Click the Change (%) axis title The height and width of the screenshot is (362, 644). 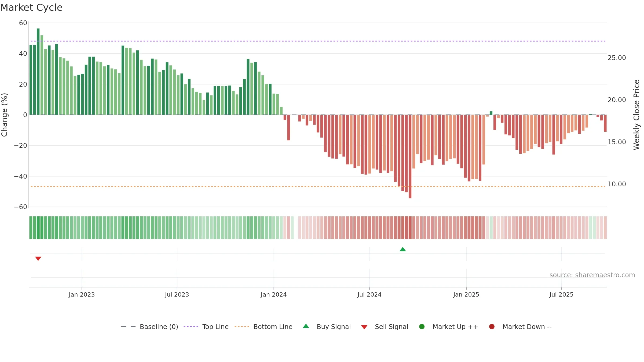(x=4, y=115)
